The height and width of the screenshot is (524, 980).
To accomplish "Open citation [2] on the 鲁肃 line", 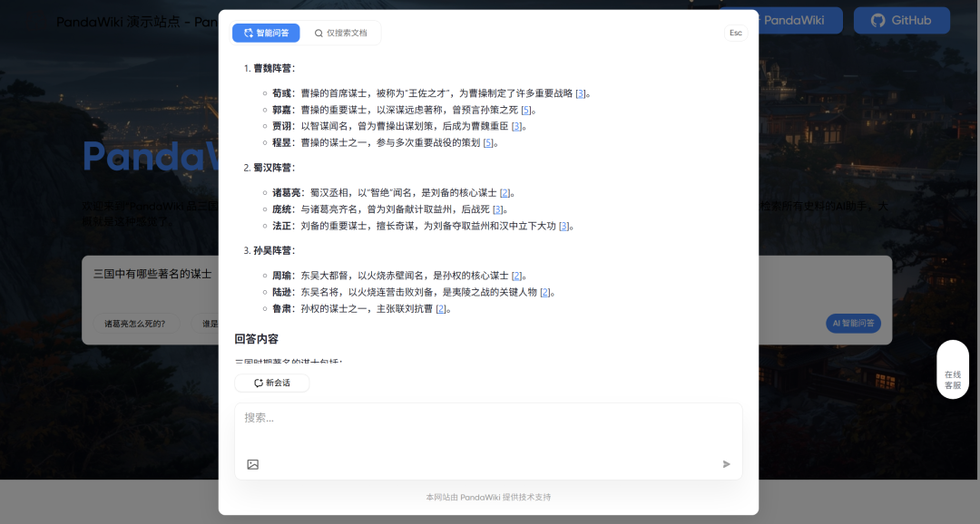I will pos(441,309).
